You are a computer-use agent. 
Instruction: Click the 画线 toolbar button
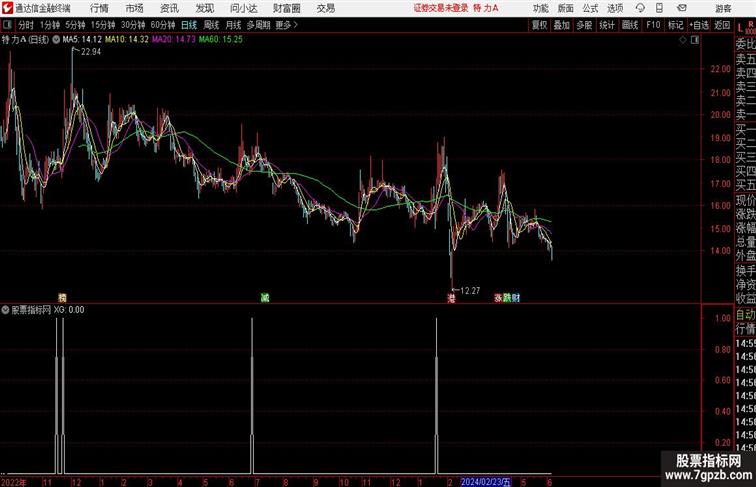click(630, 25)
